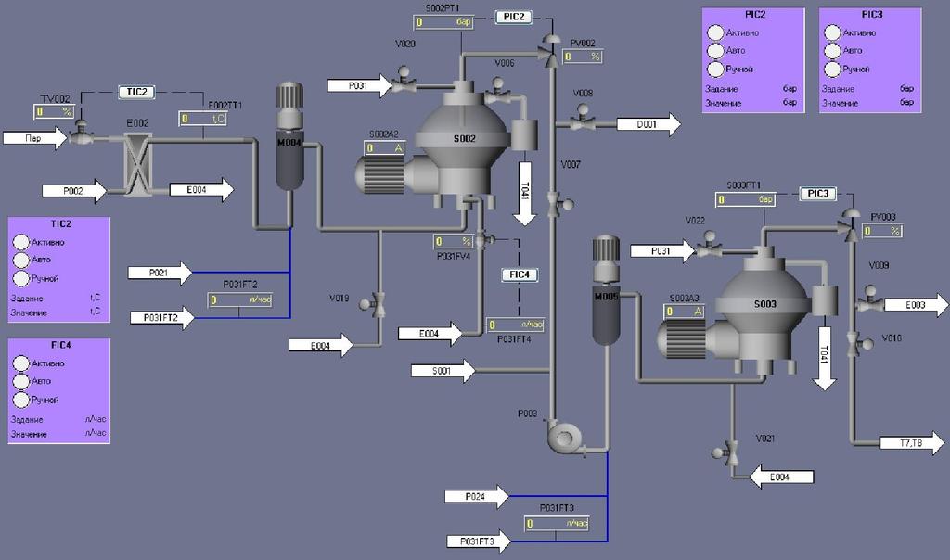Click the V010 valve icon
Screen dimensions: 950x560
click(x=858, y=343)
